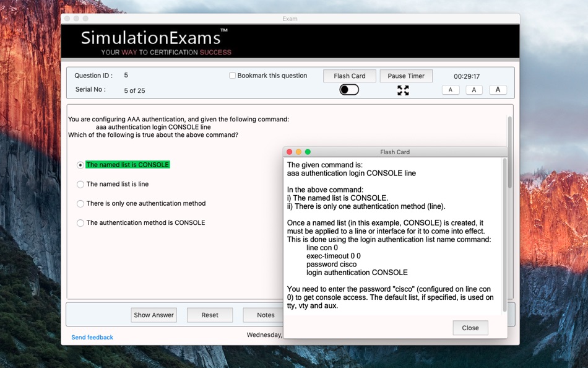Set the medium font size A button
The image size is (588, 368).
click(x=474, y=90)
